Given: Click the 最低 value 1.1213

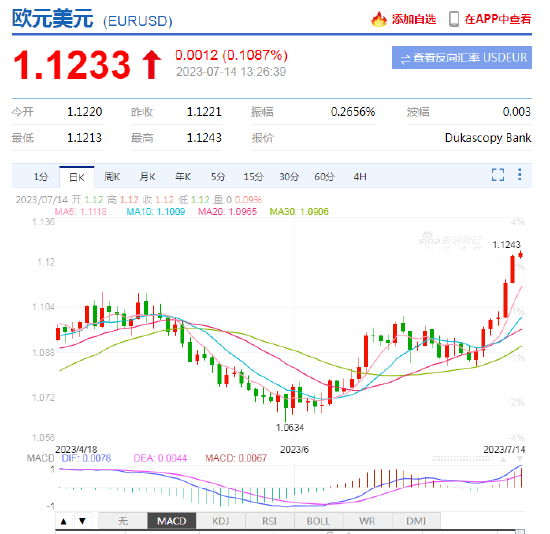Looking at the screenshot, I should [x=85, y=138].
